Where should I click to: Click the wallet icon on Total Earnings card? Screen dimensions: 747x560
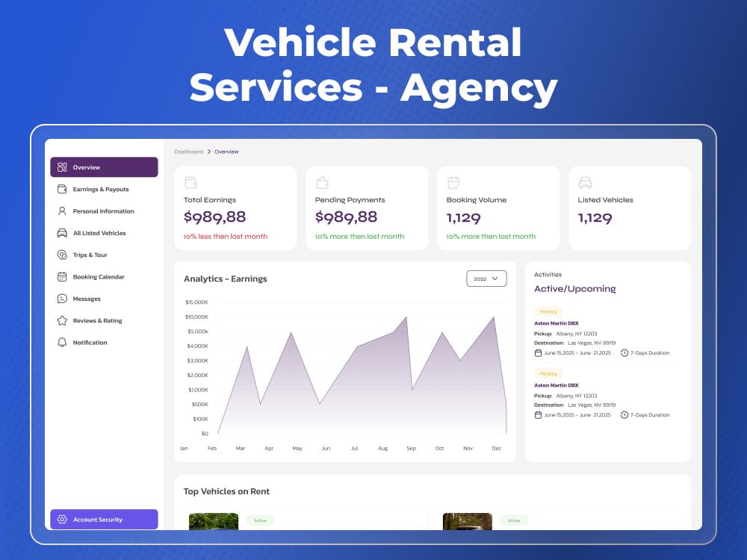(190, 182)
